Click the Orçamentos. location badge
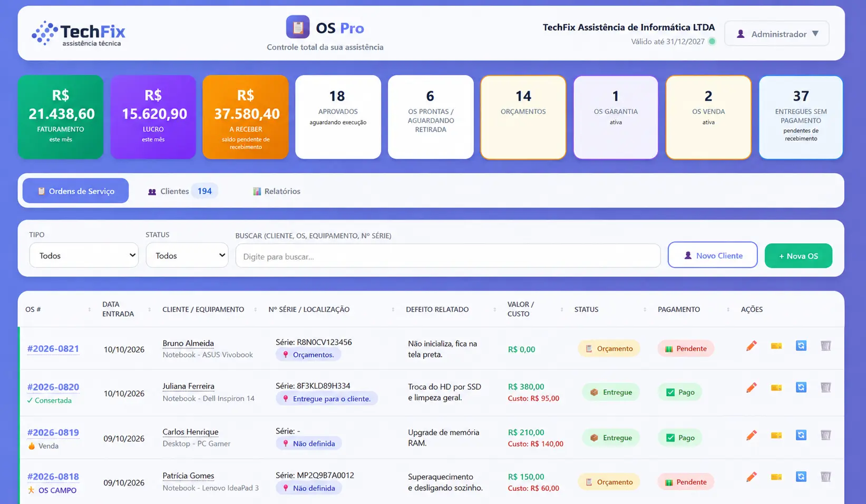The width and height of the screenshot is (866, 504). [x=308, y=354]
